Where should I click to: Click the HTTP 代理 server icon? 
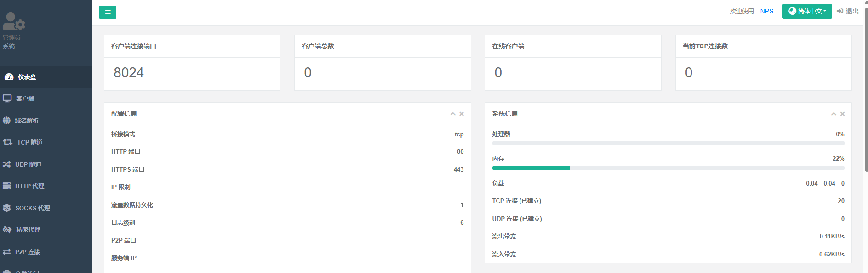tap(6, 186)
